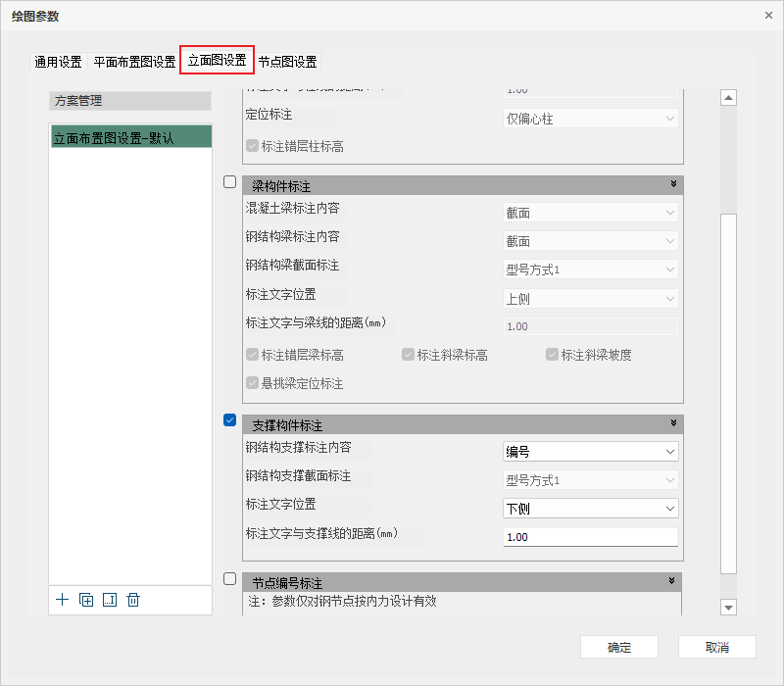
Task: Click the plus icon to add scheme
Action: pos(63,600)
